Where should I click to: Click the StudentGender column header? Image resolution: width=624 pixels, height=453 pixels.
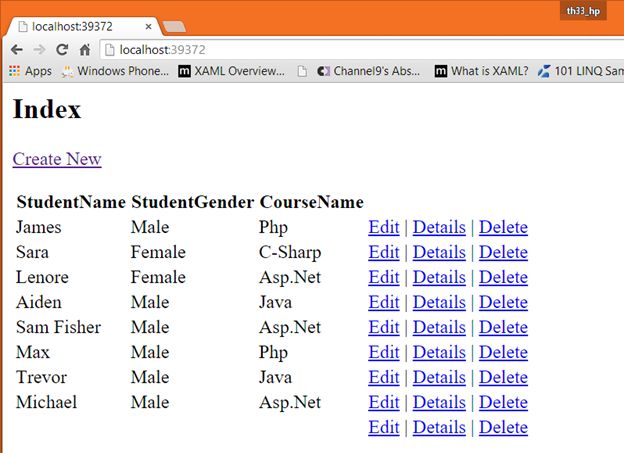click(193, 202)
